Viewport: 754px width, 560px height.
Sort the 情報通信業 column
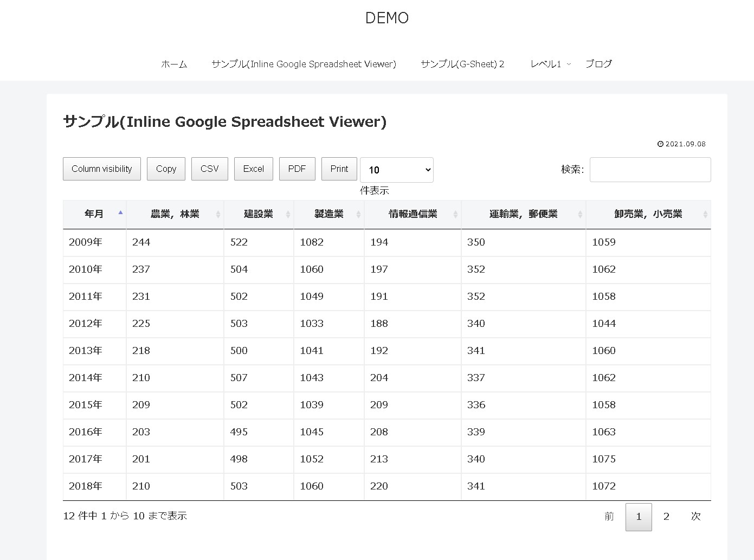(x=455, y=214)
